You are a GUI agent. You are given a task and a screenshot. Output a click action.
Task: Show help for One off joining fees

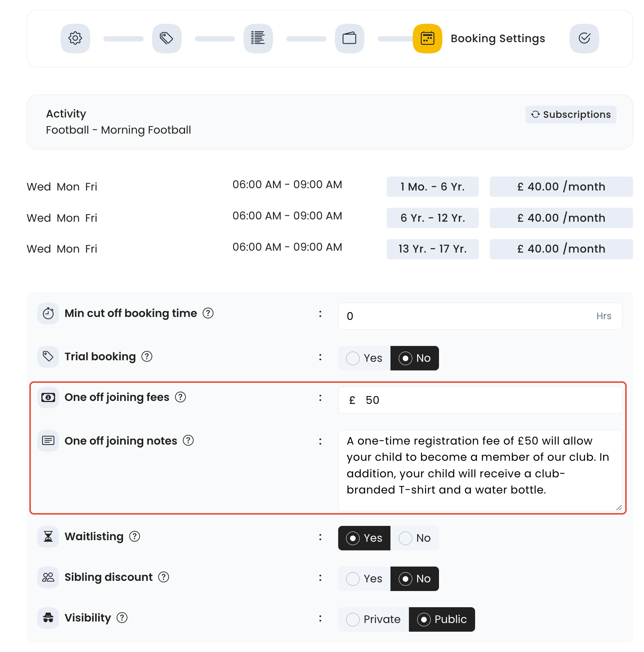(181, 397)
